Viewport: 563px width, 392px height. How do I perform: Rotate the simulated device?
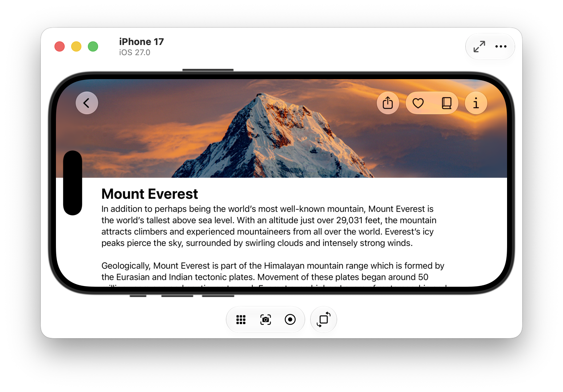(x=324, y=319)
